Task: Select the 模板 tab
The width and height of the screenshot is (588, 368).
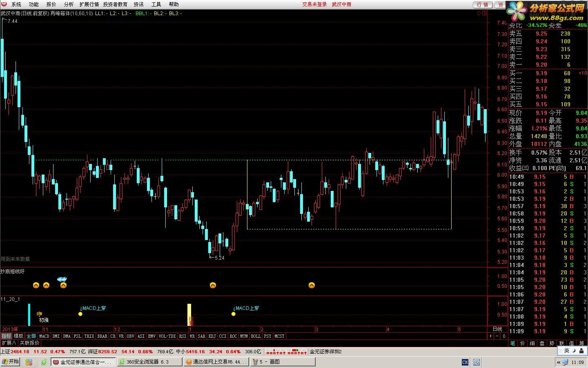Action: [x=19, y=336]
